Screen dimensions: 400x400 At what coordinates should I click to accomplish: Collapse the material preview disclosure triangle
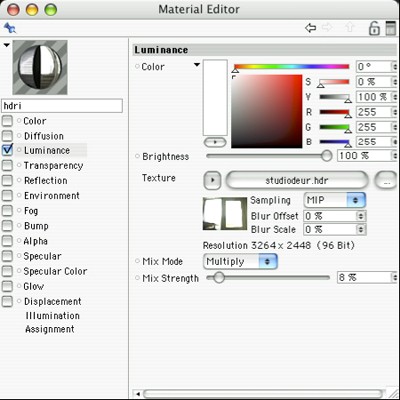pos(6,45)
